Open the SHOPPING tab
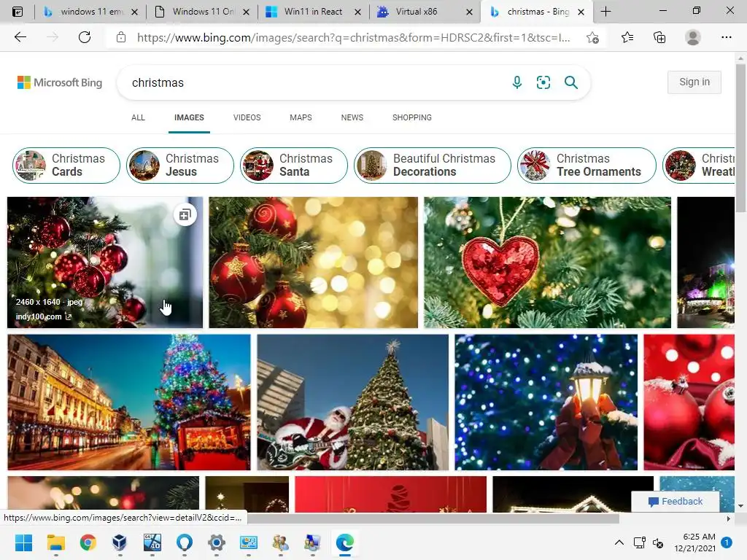The image size is (747, 560). 412,117
